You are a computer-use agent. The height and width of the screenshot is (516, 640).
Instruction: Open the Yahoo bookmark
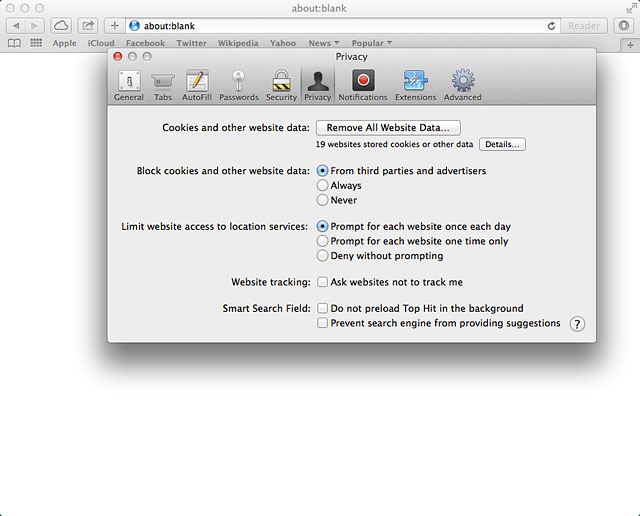click(283, 43)
